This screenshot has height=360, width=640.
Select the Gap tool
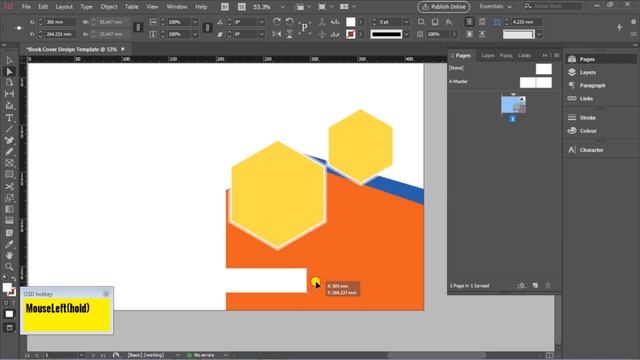pyautogui.click(x=9, y=94)
